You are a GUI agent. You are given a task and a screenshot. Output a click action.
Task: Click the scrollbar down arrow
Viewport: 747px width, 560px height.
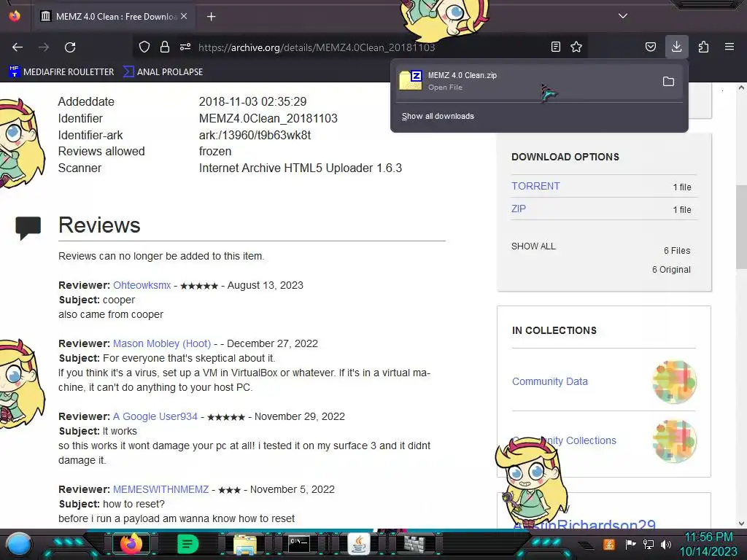coord(741,524)
